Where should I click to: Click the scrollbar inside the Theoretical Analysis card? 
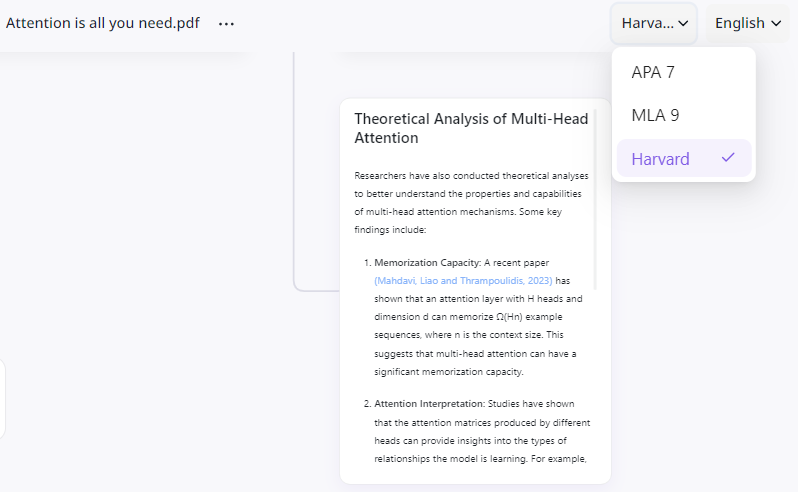coord(595,199)
